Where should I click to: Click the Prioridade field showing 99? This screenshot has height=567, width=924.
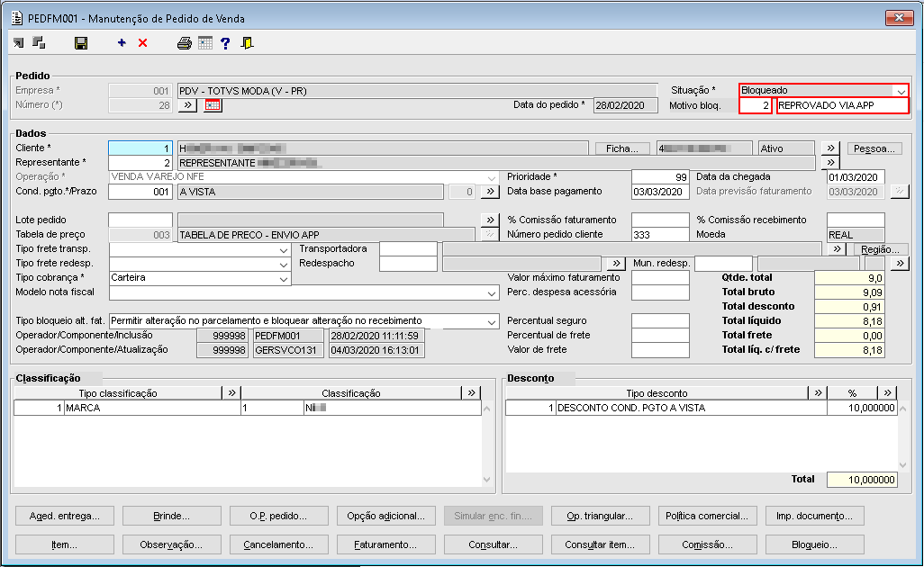[x=660, y=177]
